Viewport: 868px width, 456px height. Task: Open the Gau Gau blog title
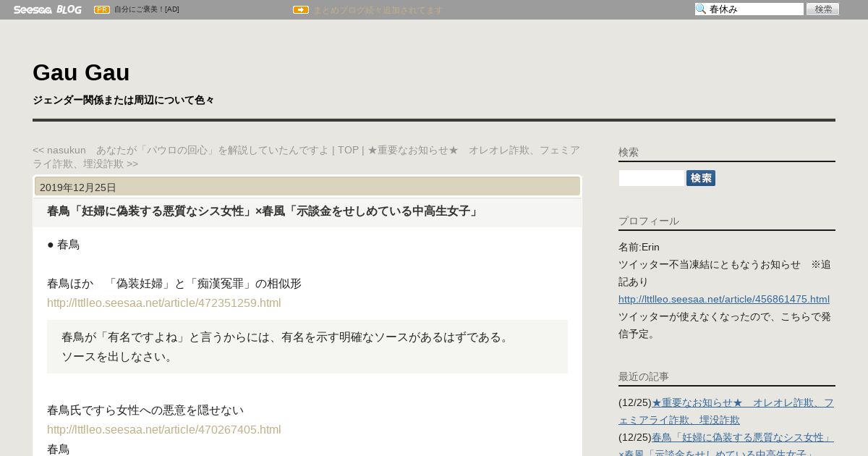[81, 72]
